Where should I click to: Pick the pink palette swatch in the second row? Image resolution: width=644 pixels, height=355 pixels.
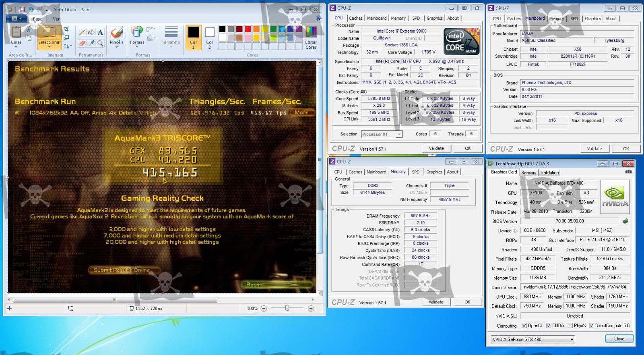(x=248, y=37)
